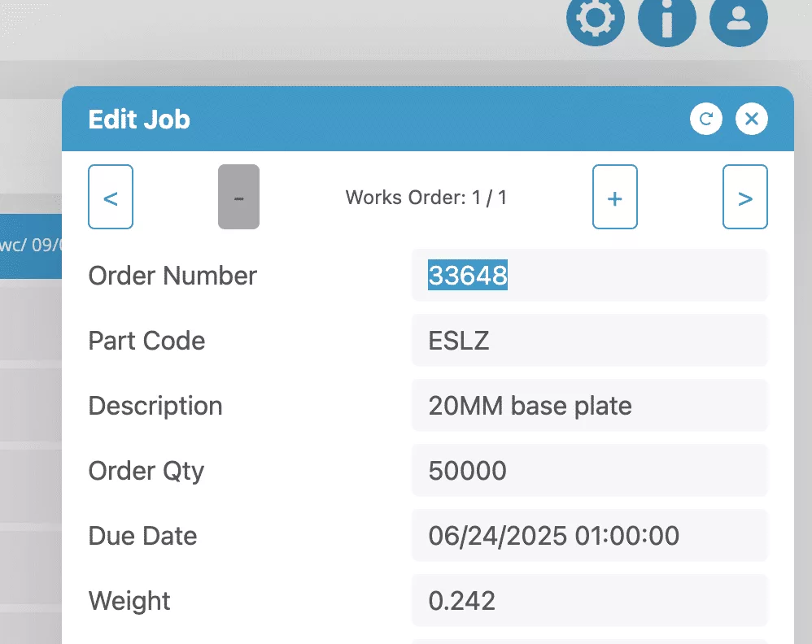
Task: Click the 'Part Code' label
Action: click(146, 341)
